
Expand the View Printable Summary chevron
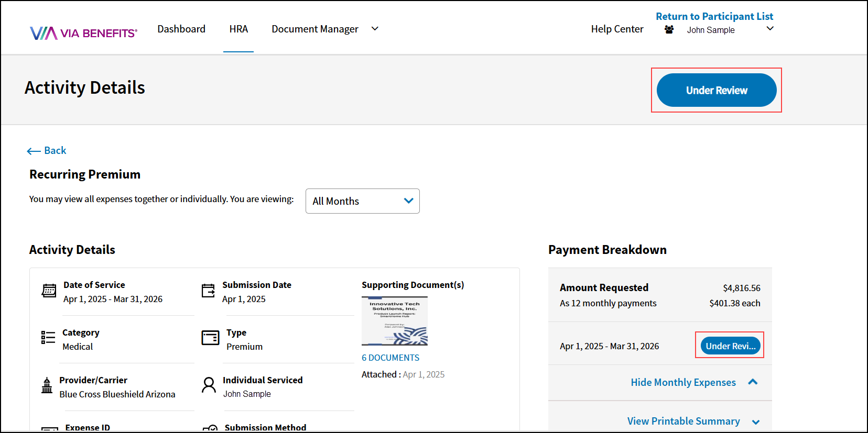click(756, 422)
